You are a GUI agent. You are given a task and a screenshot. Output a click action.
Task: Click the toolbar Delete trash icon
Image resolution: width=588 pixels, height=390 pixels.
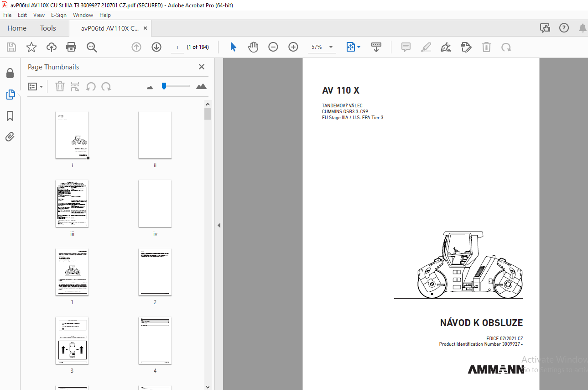point(487,47)
